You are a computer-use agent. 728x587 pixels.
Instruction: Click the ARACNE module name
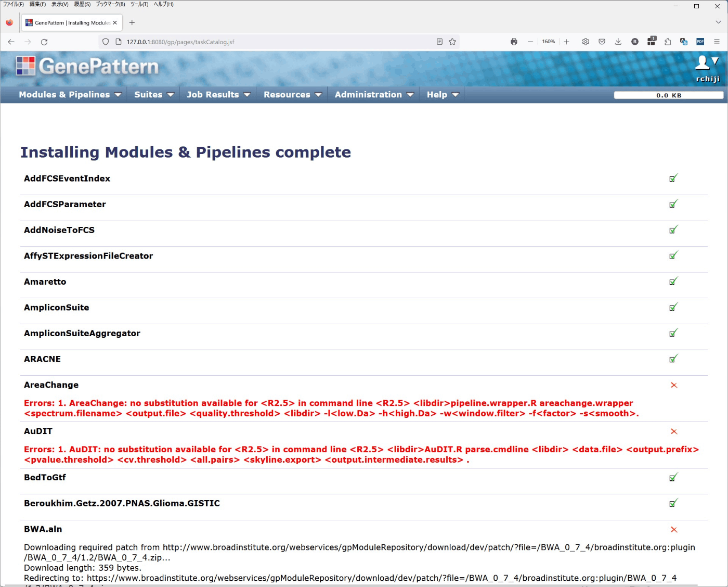pos(42,359)
